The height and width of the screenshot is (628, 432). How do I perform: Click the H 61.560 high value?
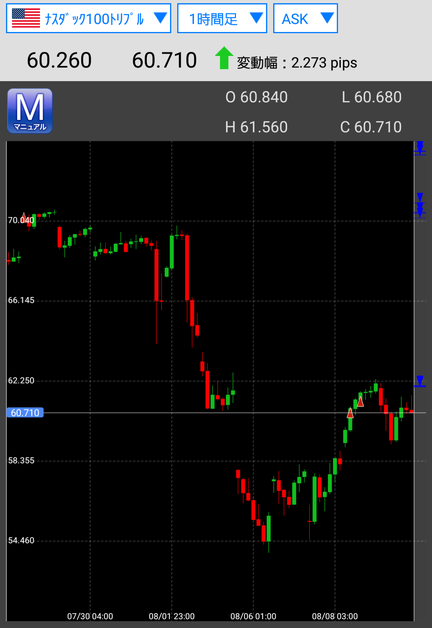click(256, 127)
